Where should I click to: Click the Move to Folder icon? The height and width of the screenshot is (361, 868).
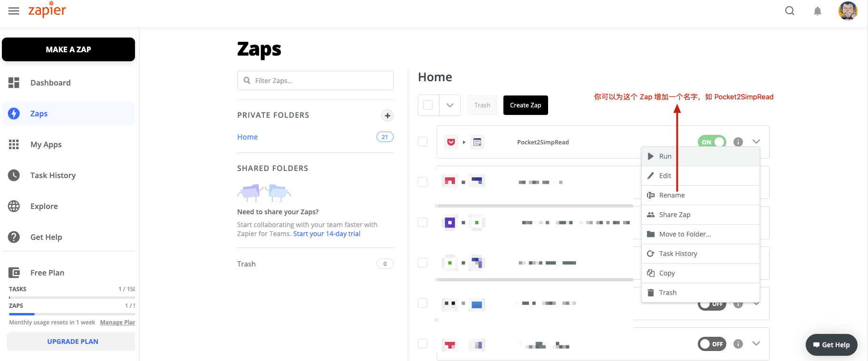click(x=651, y=234)
